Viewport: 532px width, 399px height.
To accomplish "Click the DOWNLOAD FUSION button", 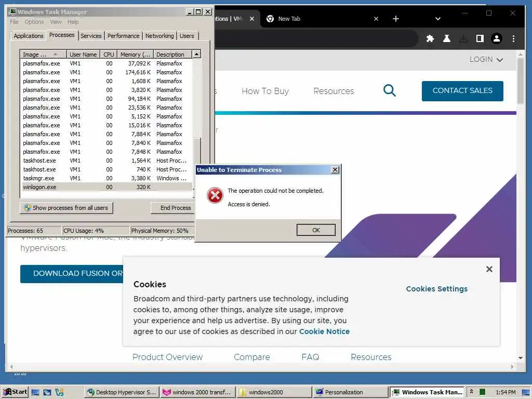I will pyautogui.click(x=72, y=273).
